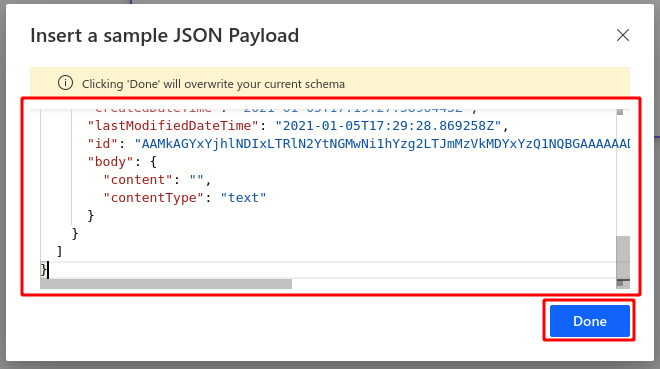Screen dimensions: 660x369
Task: Click the closing square bracket line
Action: (60, 252)
